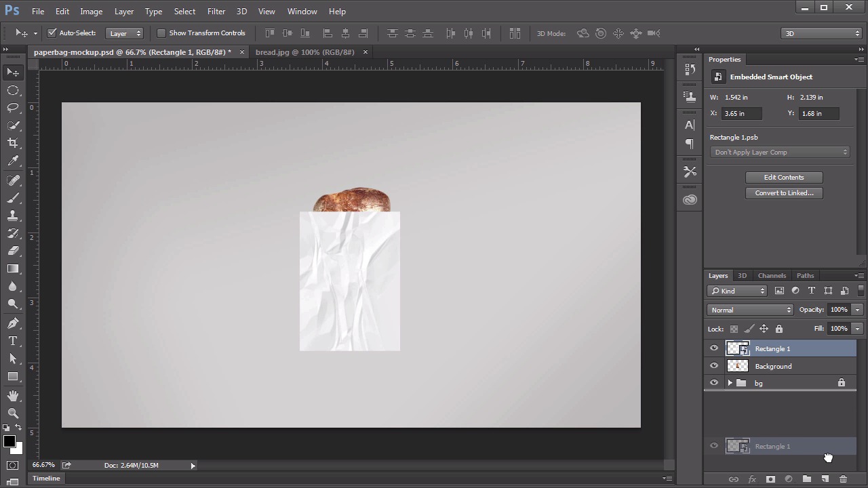
Task: Select the Crop tool
Action: (x=13, y=143)
